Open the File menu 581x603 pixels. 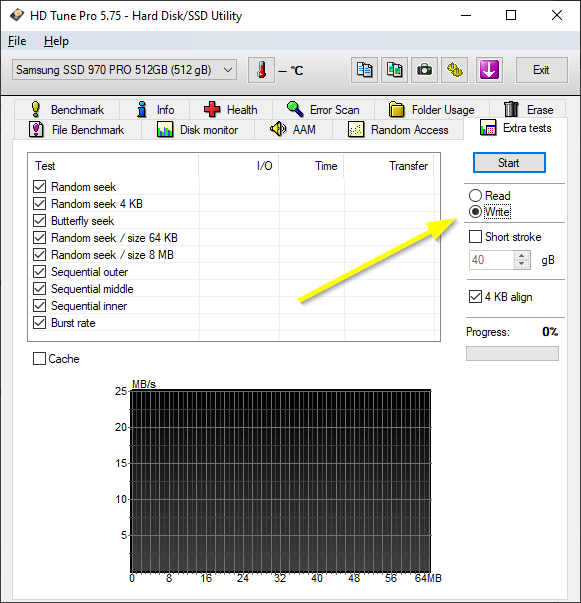[x=17, y=41]
